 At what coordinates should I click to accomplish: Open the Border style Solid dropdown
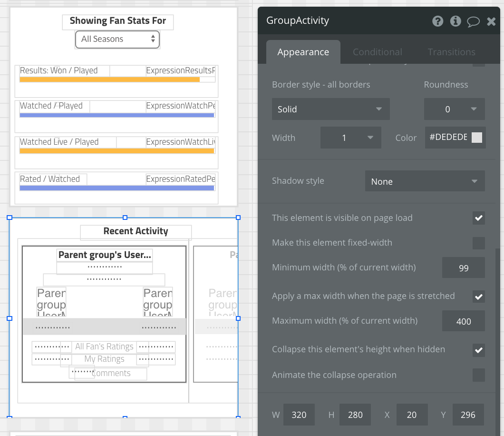click(x=330, y=109)
